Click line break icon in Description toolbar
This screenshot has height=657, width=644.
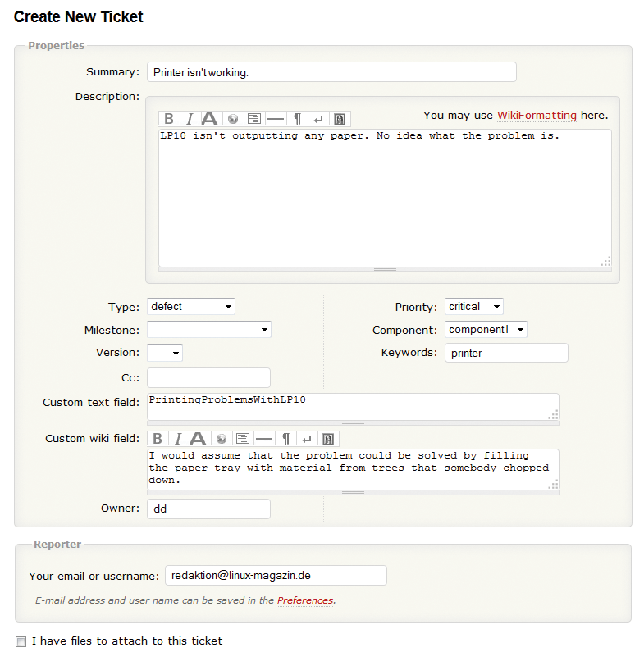coord(318,119)
